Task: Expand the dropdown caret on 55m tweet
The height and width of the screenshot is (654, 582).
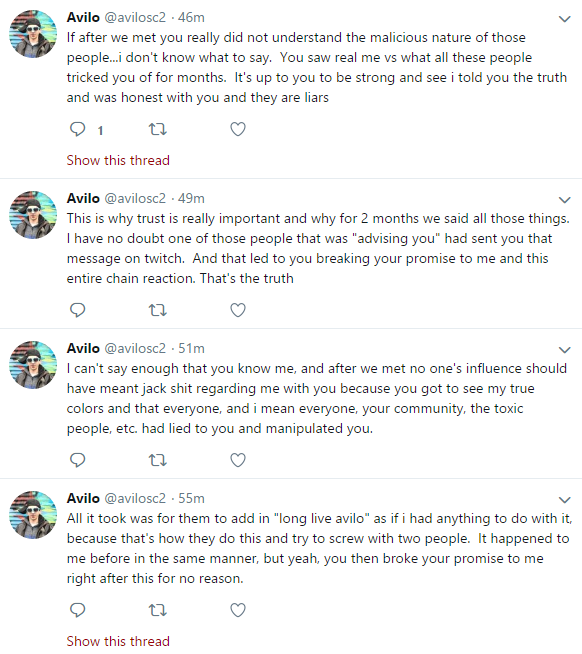Action: 564,500
